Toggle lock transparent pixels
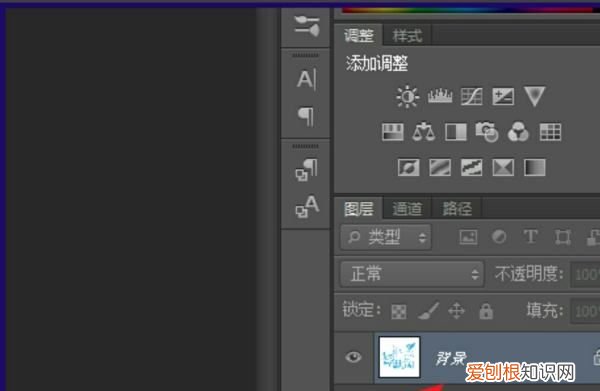Image resolution: width=600 pixels, height=391 pixels. pos(399,312)
